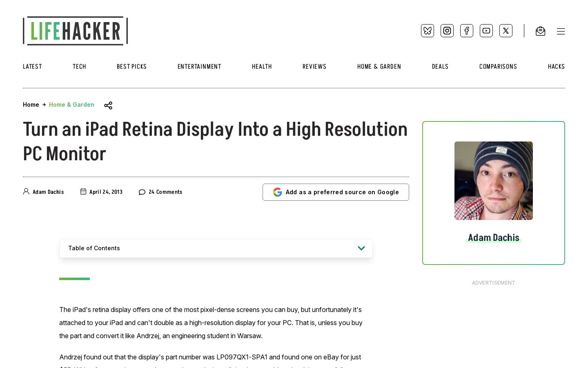Click the comment bubble icon
Screen dimensions: 588x368
pyautogui.click(x=142, y=192)
